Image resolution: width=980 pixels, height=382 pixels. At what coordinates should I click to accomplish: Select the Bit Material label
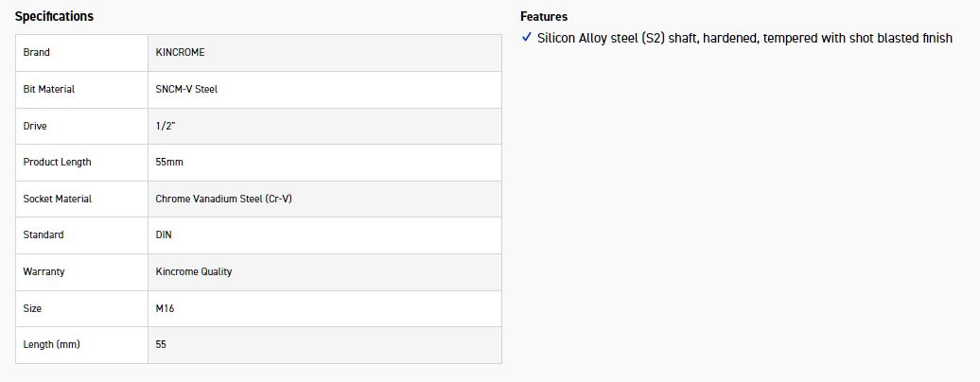49,89
